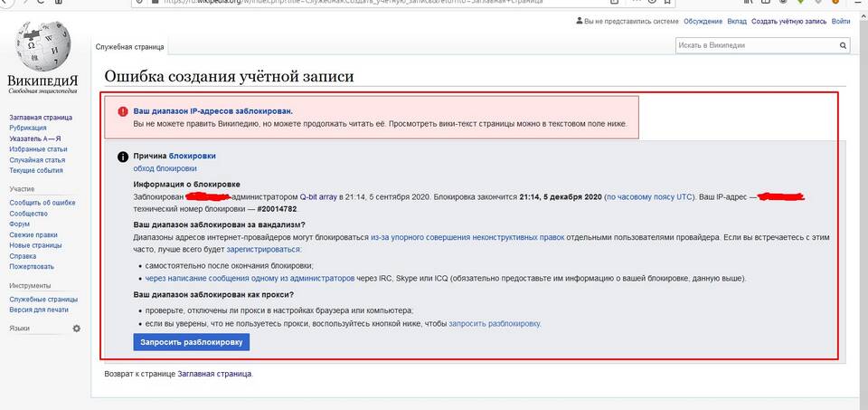Viewport: 868px width, 410px height.
Task: Click the 'Участие' sidebar section heading
Action: click(22, 189)
